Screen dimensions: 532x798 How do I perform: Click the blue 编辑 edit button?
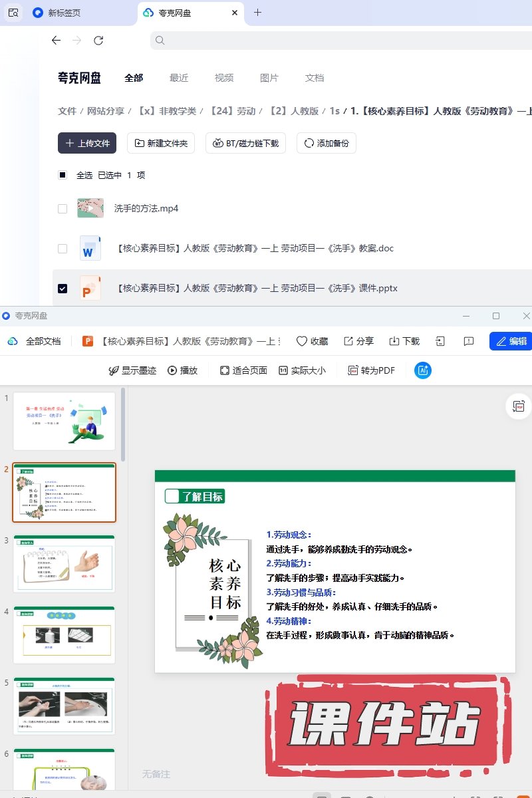pos(511,341)
